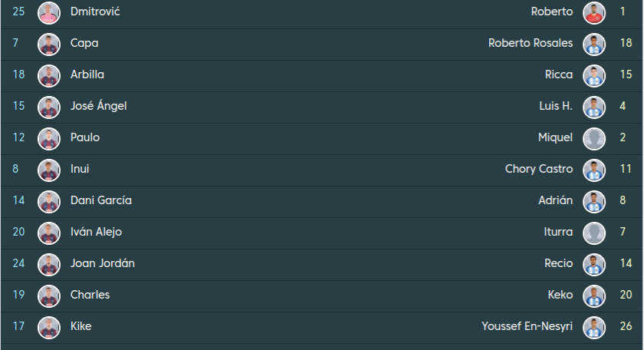
Task: Open Capa's player photo
Action: (49, 44)
